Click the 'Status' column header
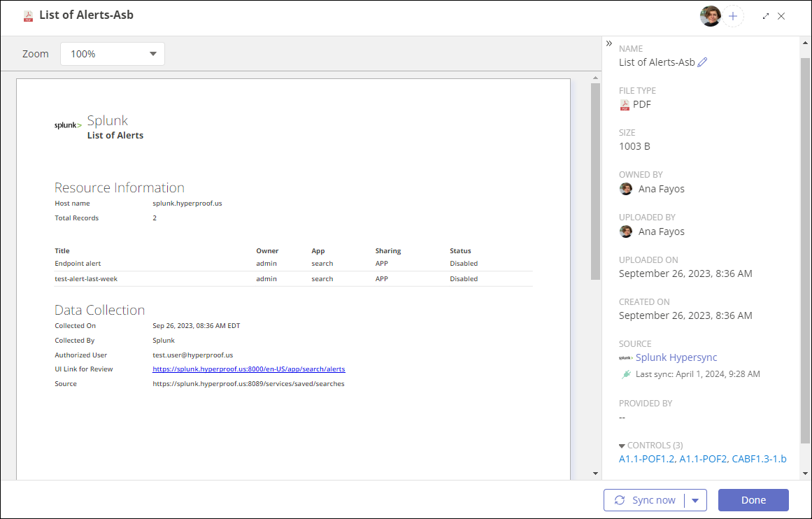 tap(460, 250)
